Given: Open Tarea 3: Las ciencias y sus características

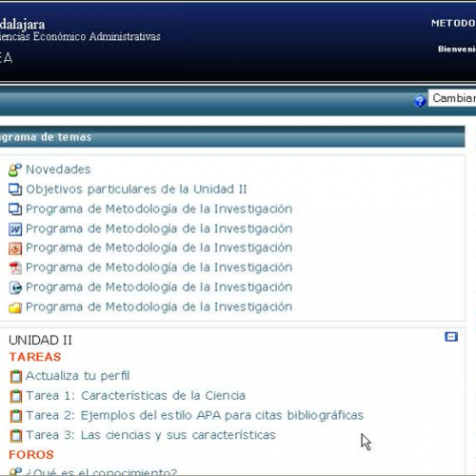Looking at the screenshot, I should click(150, 435).
